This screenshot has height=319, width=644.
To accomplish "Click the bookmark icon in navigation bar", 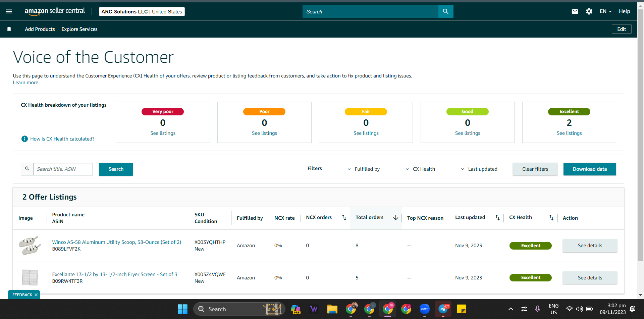I will pyautogui.click(x=9, y=29).
